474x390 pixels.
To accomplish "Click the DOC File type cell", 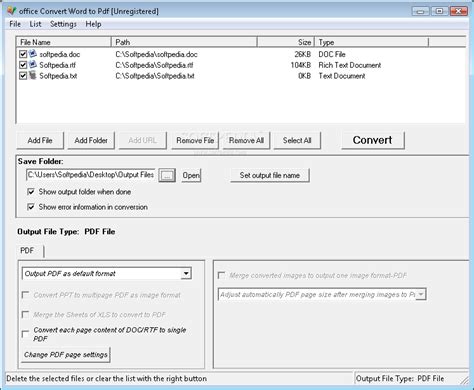I will click(x=332, y=54).
